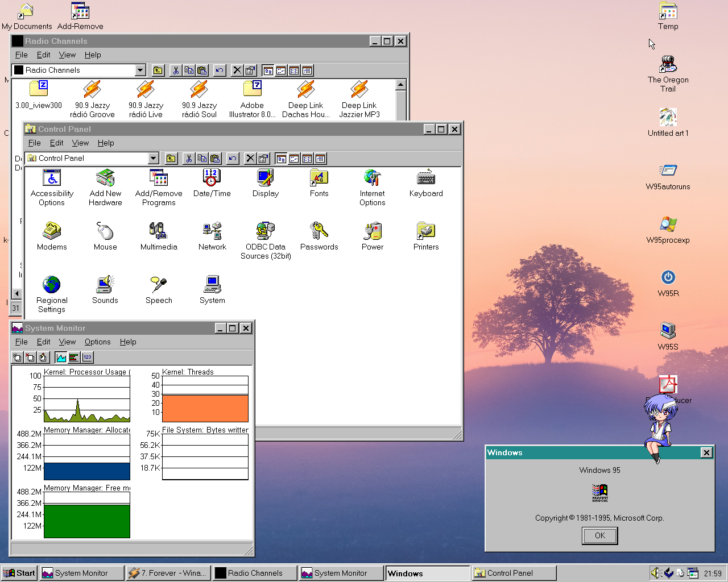Switch Control Panel to List view
This screenshot has width=728, height=582.
pyautogui.click(x=307, y=158)
